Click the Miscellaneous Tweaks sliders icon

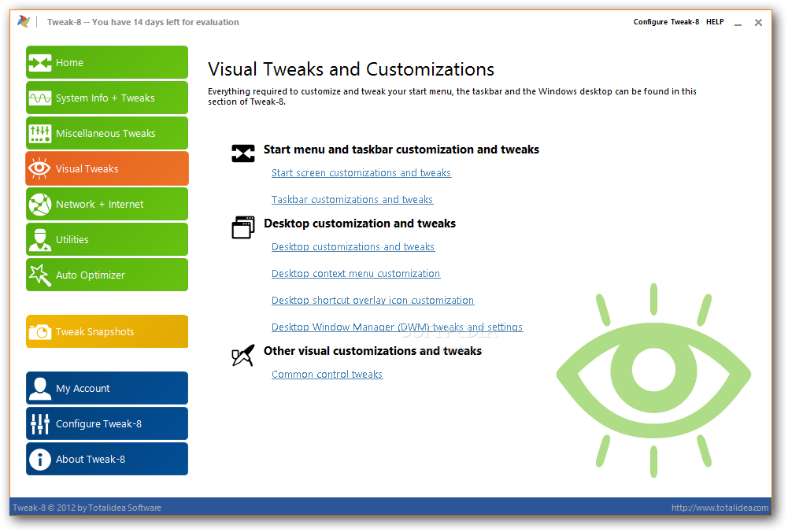coord(39,133)
